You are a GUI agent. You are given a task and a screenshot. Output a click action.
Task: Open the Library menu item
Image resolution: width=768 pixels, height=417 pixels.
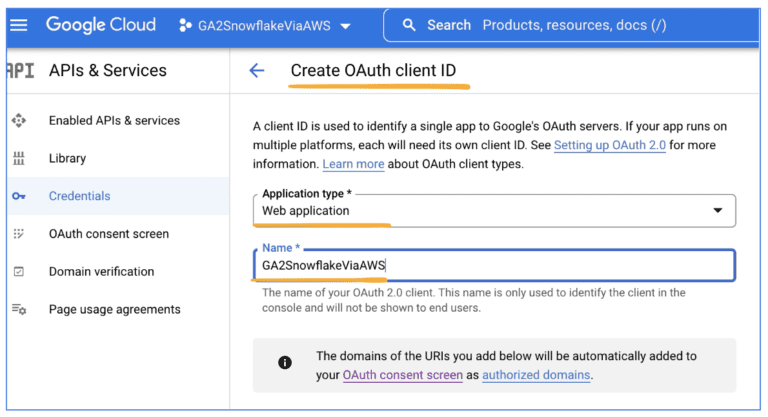coord(67,158)
